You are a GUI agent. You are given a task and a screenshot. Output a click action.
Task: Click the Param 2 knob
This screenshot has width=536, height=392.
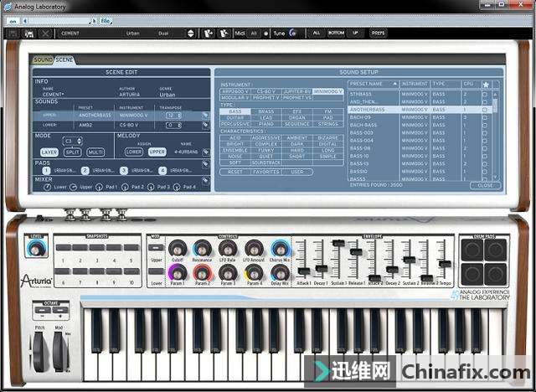[203, 273]
